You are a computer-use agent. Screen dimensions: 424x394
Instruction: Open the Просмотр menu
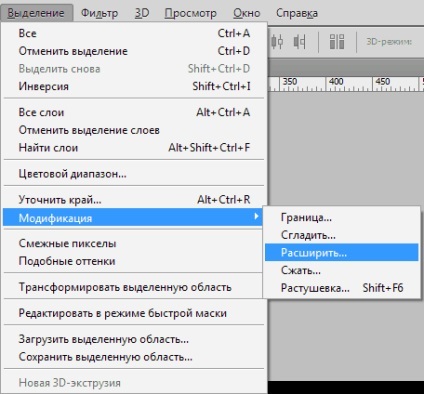(x=190, y=13)
